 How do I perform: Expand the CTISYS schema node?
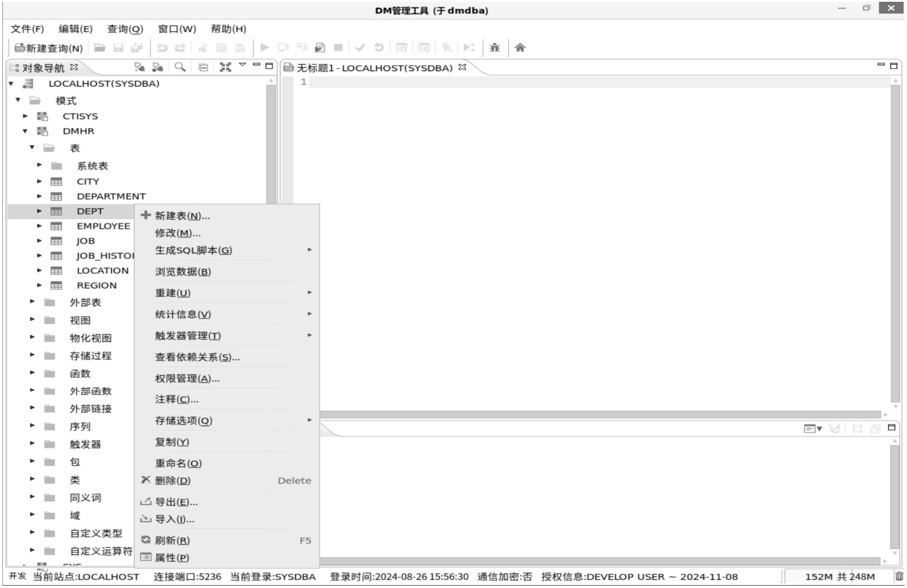(25, 116)
